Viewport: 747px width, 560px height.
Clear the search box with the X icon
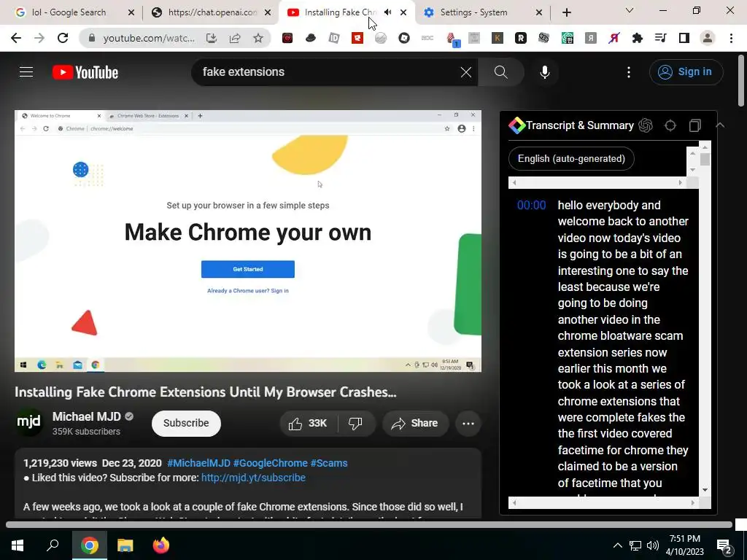pyautogui.click(x=466, y=72)
